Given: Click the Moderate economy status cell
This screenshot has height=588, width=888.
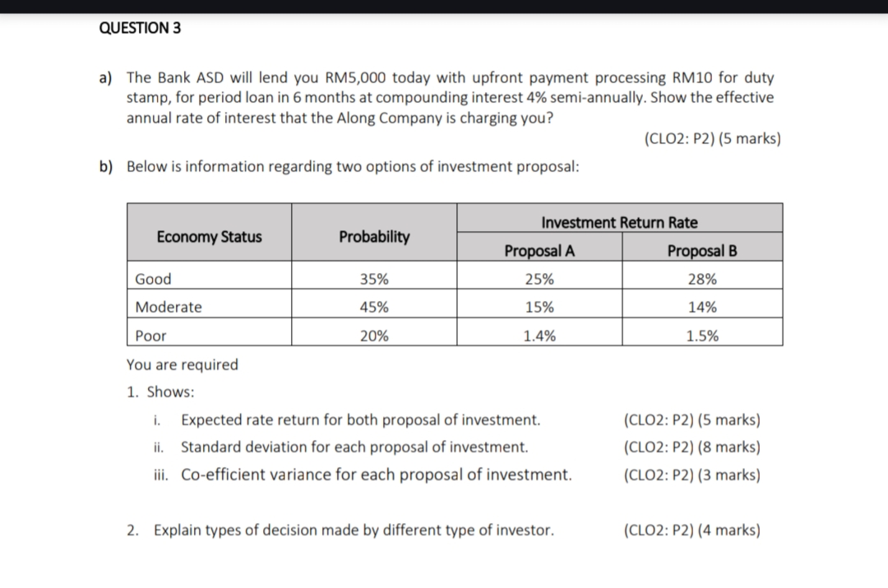Looking at the screenshot, I should [x=210, y=307].
